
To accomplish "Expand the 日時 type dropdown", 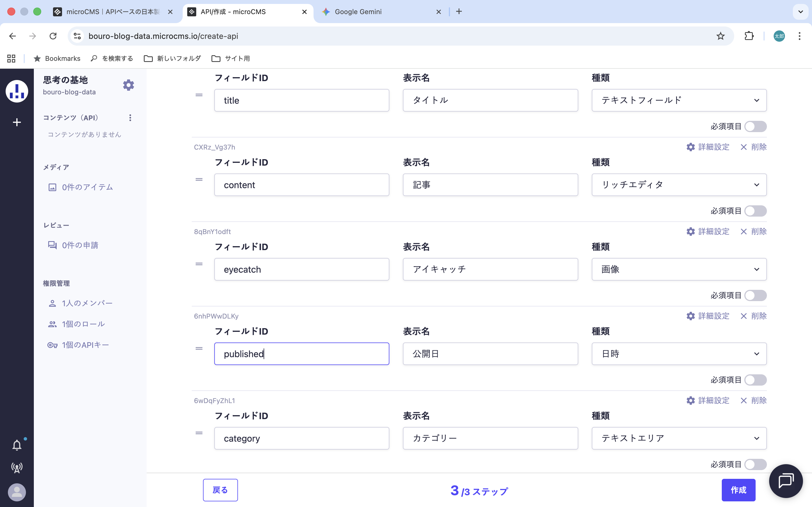I will (679, 354).
